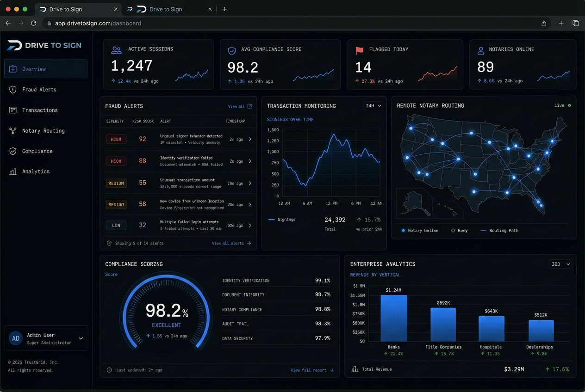Click the external-link icon beside View all in Fraud Alerts
This screenshot has width=585, height=392.
[x=250, y=106]
